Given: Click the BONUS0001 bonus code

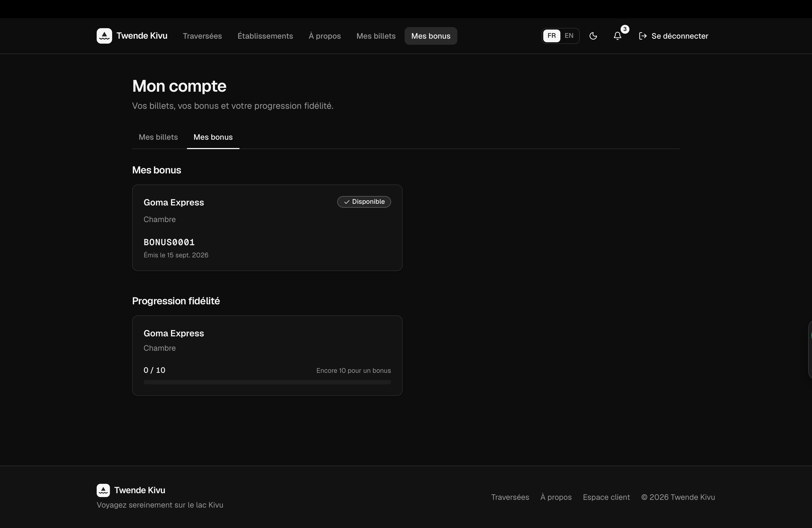Looking at the screenshot, I should point(169,242).
